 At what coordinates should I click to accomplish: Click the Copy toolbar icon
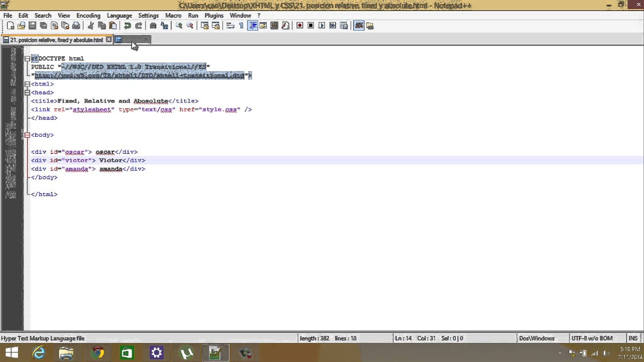pyautogui.click(x=102, y=26)
